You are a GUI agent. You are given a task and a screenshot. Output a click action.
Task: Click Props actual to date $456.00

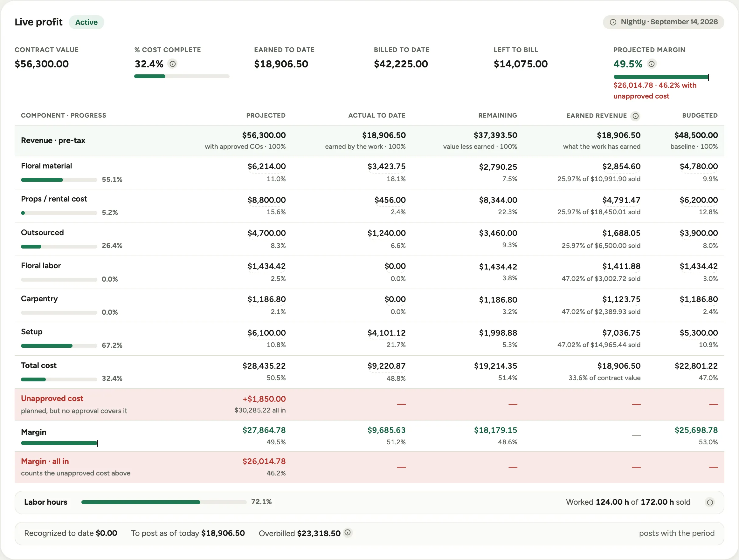[390, 200]
